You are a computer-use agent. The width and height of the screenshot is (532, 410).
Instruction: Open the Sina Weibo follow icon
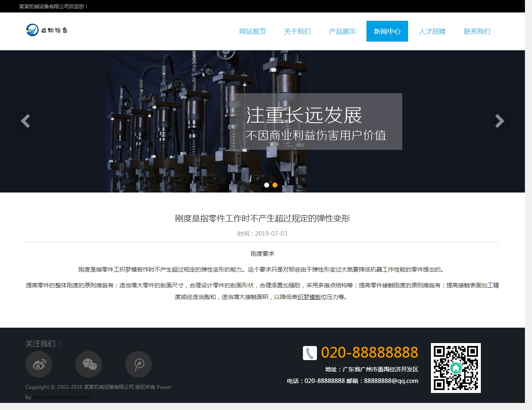[39, 364]
